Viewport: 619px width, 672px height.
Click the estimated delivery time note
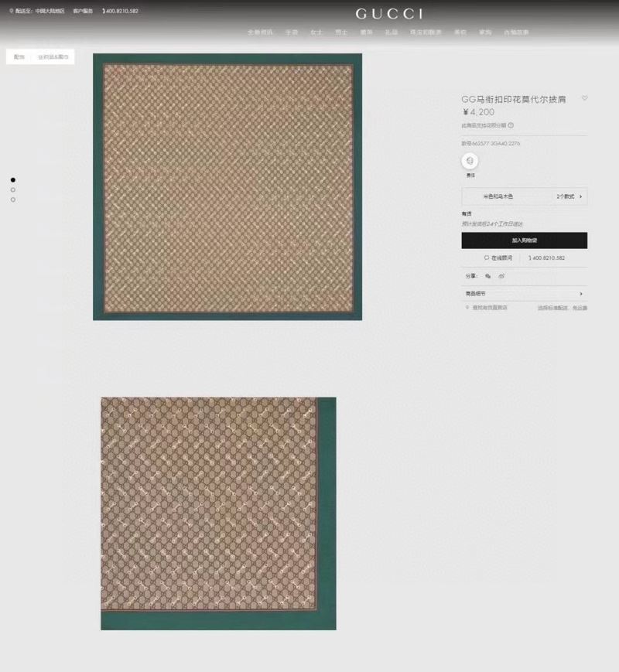492,223
